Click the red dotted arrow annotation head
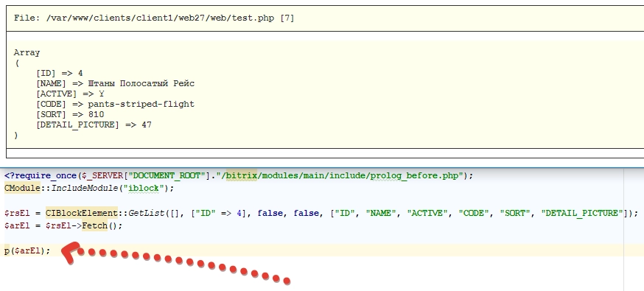 pyautogui.click(x=70, y=252)
